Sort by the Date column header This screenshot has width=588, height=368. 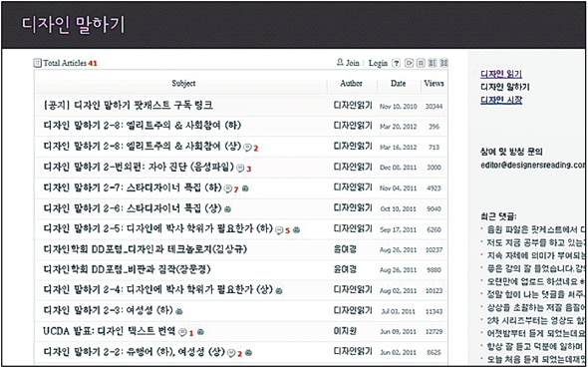click(x=398, y=84)
